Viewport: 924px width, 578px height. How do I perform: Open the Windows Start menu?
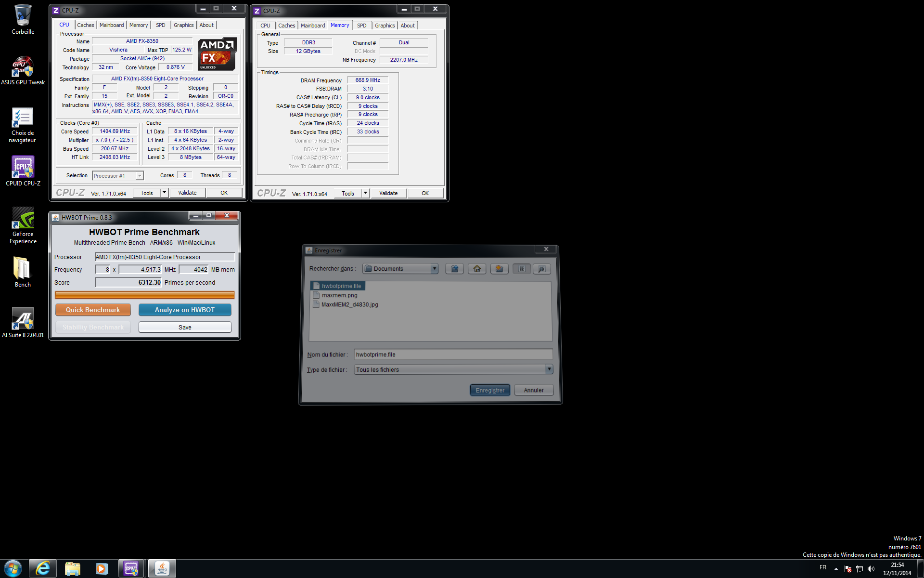[13, 569]
